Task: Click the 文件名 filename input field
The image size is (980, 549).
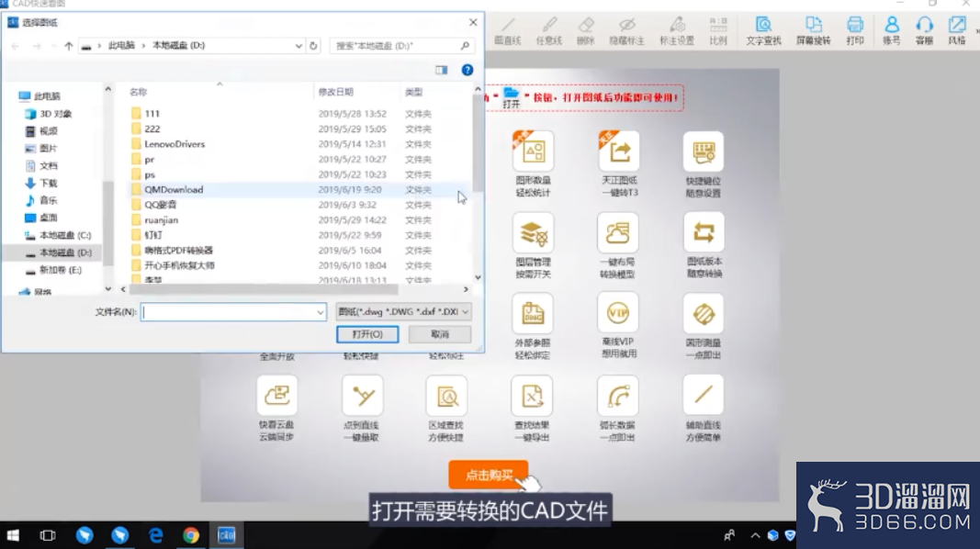Action: (228, 312)
